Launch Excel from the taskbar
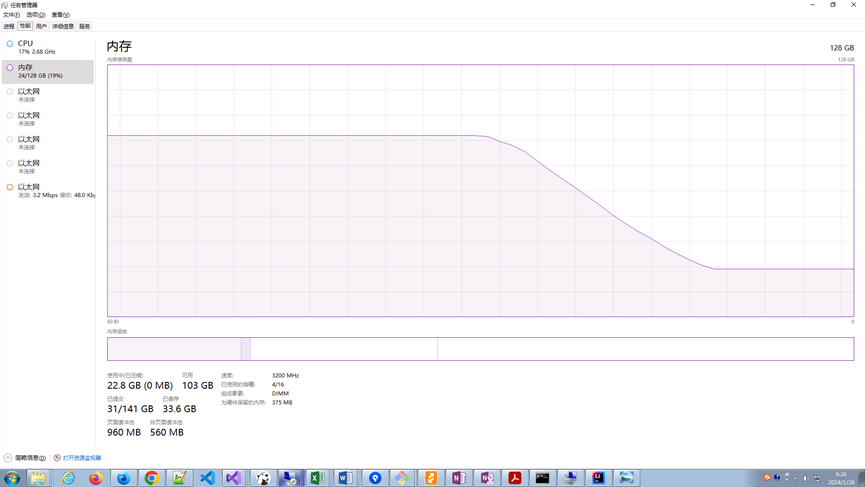Image resolution: width=865 pixels, height=487 pixels. (317, 478)
